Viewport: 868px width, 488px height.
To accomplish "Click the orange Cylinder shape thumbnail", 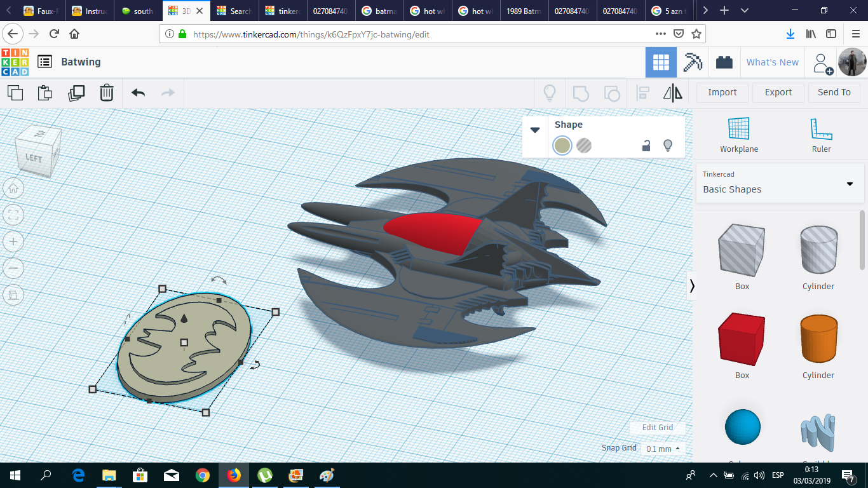I will 818,340.
